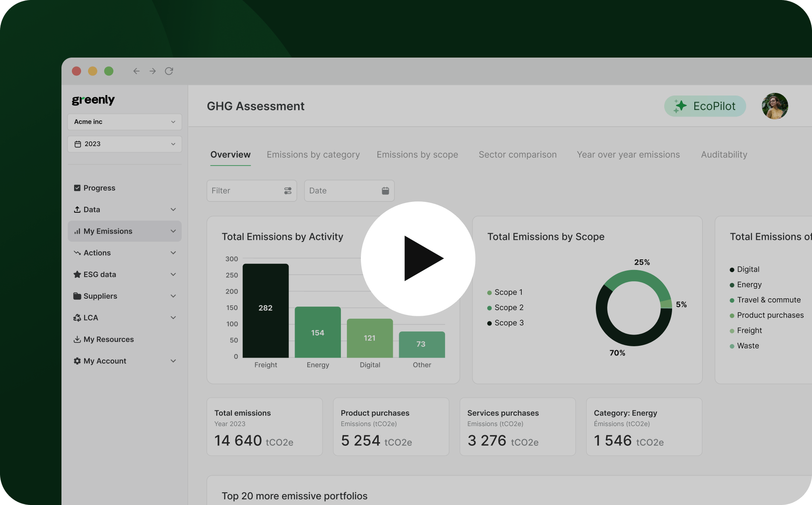812x505 pixels.
Task: Click the Product purchases legend entry
Action: [767, 315]
